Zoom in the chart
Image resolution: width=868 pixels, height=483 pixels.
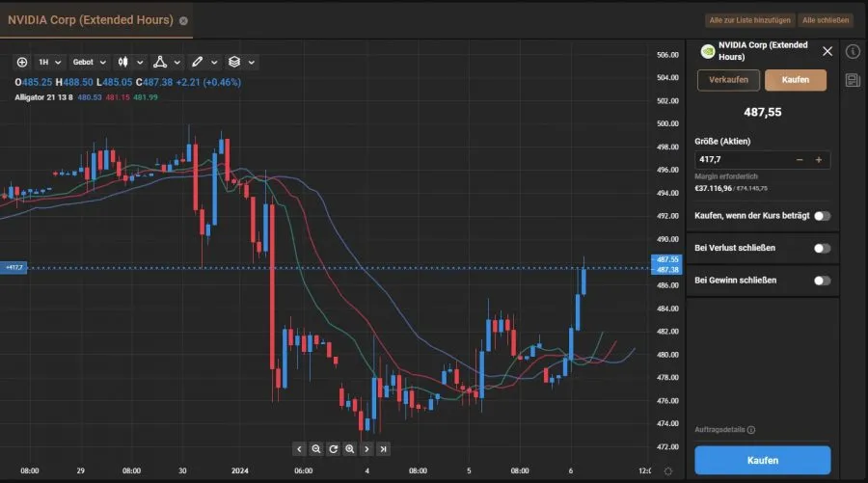pos(350,448)
